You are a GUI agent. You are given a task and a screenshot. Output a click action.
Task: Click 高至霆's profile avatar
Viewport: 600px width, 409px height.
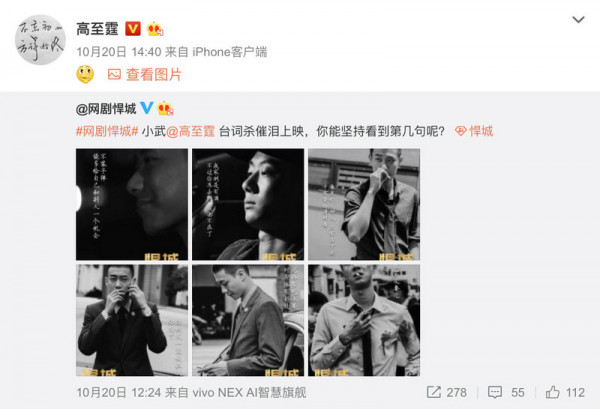[40, 39]
